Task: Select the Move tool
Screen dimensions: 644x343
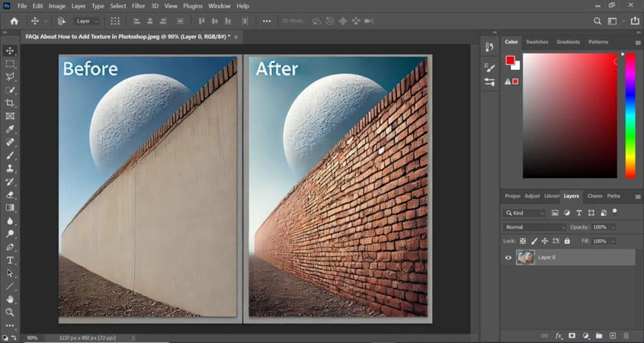Action: point(10,51)
